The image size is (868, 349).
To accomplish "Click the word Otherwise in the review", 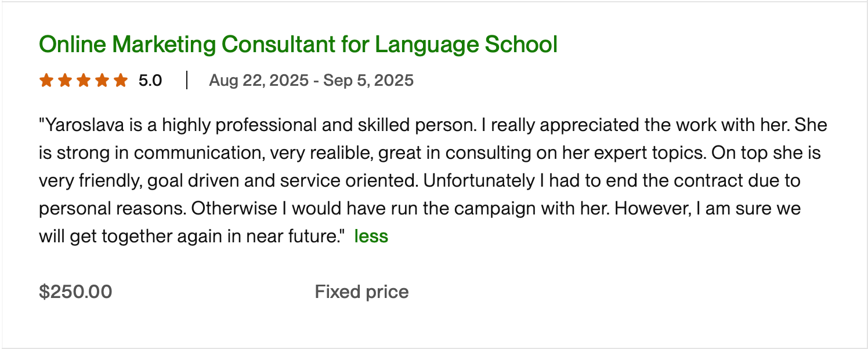I will tap(234, 209).
